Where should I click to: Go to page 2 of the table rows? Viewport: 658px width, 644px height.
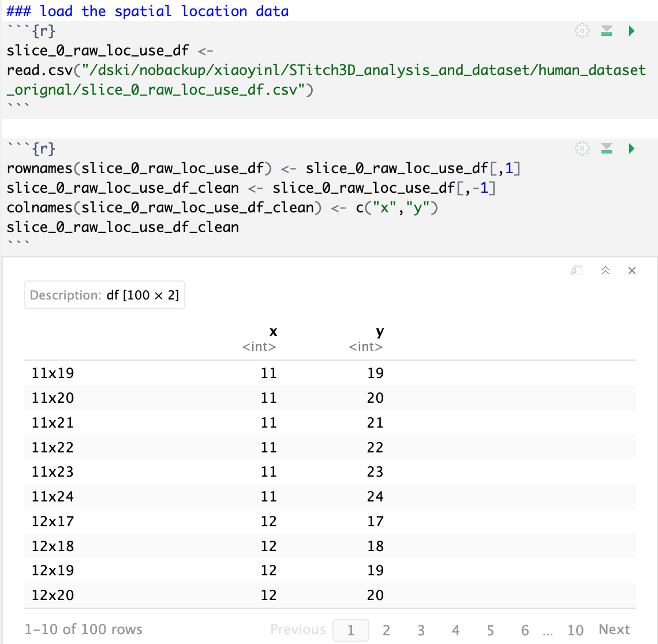(386, 630)
